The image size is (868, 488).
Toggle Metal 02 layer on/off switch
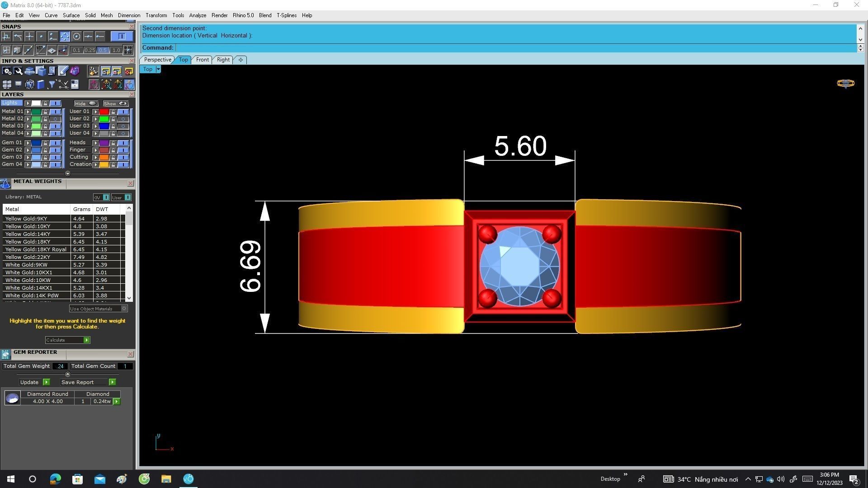click(x=56, y=119)
